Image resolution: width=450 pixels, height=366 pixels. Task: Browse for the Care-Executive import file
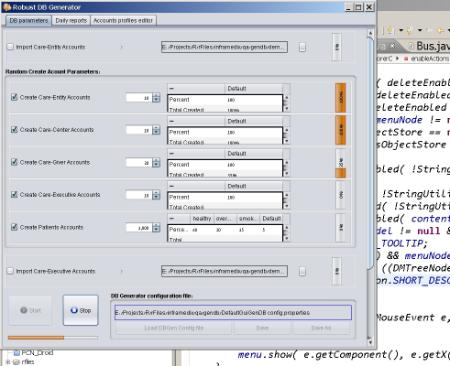click(x=302, y=271)
